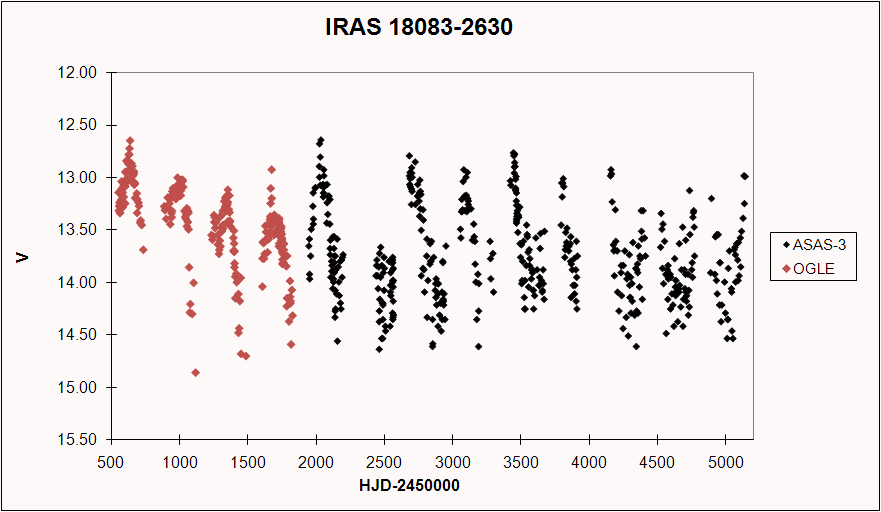
Task: Click the ASAS-3 legend label text
Action: point(820,243)
